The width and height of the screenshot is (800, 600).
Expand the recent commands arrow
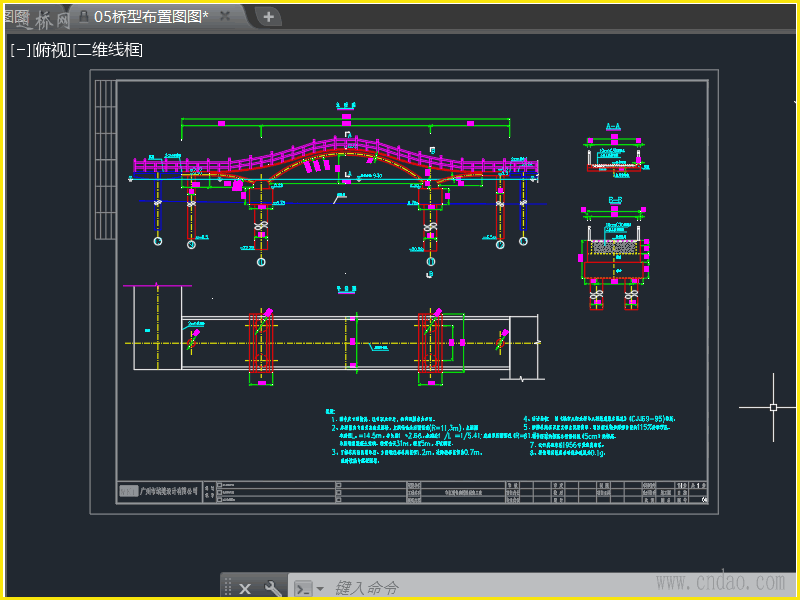click(320, 588)
